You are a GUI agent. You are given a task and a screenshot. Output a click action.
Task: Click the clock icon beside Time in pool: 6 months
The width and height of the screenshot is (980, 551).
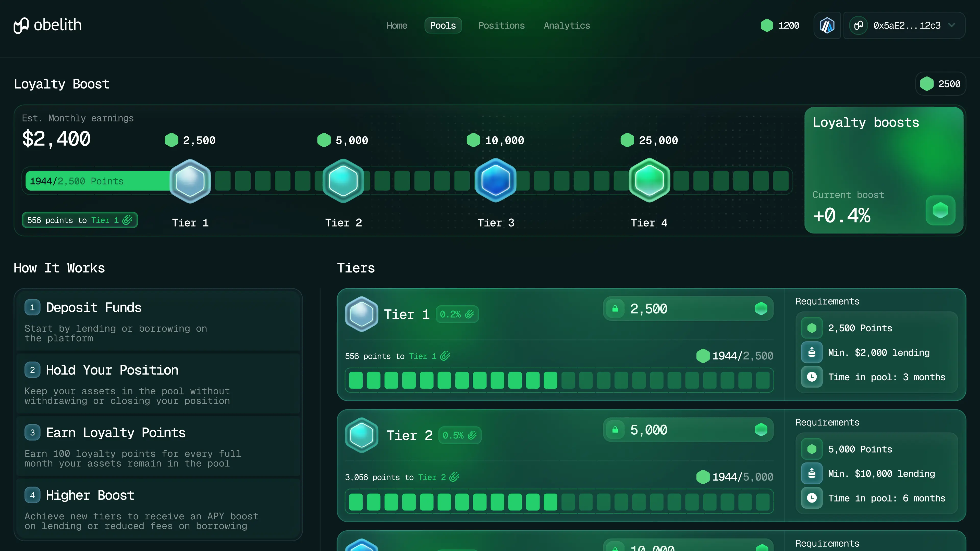click(812, 498)
